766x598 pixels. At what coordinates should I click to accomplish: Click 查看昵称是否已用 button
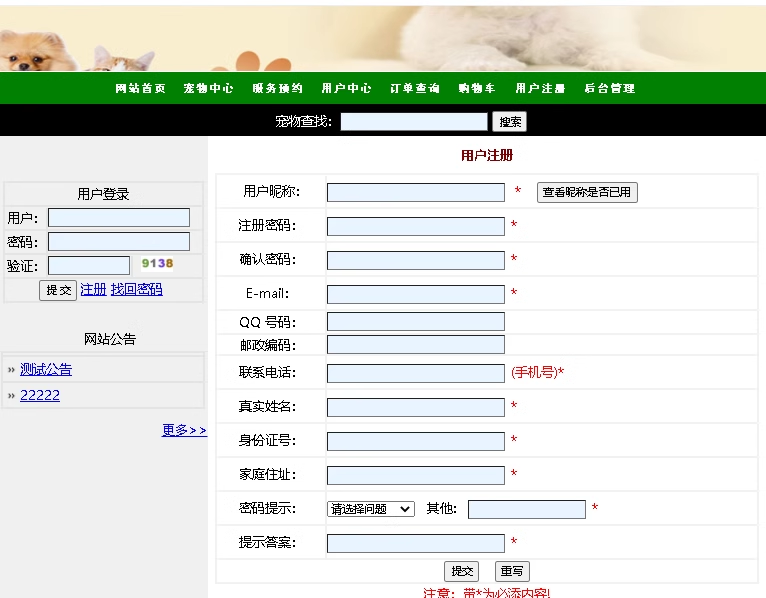coord(587,192)
